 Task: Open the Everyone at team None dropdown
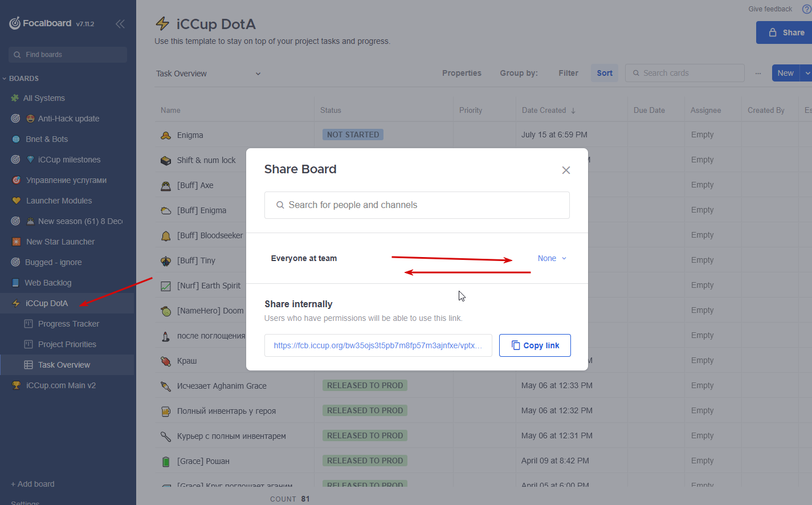(x=552, y=258)
